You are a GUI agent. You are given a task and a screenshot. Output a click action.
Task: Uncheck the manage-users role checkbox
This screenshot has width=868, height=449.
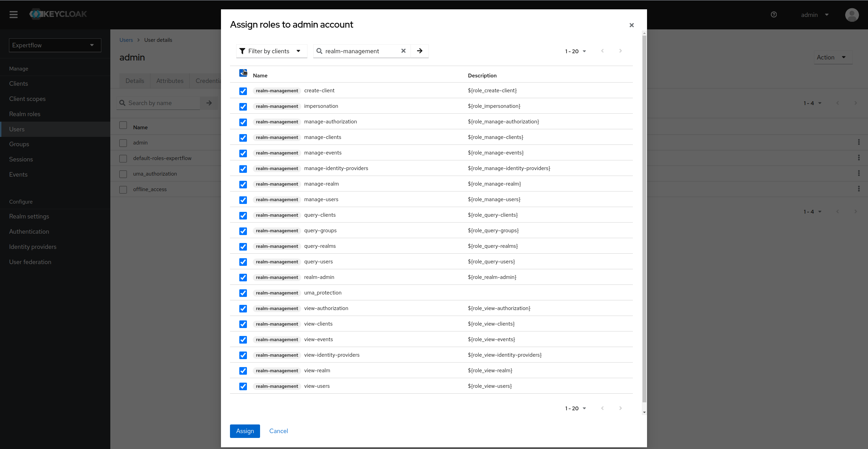pyautogui.click(x=243, y=200)
